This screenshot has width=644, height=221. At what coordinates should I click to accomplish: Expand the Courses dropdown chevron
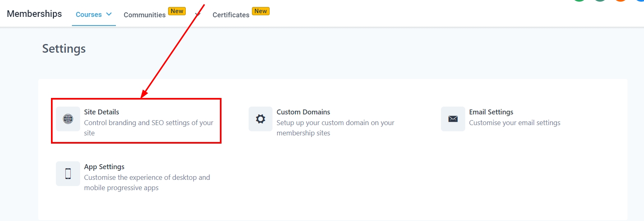point(109,14)
